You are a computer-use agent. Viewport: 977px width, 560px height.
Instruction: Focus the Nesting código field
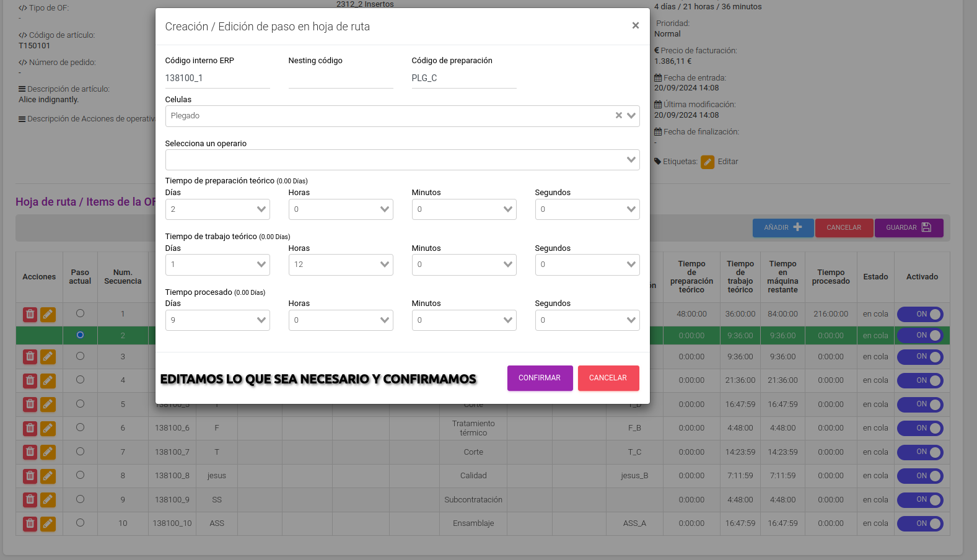point(341,78)
